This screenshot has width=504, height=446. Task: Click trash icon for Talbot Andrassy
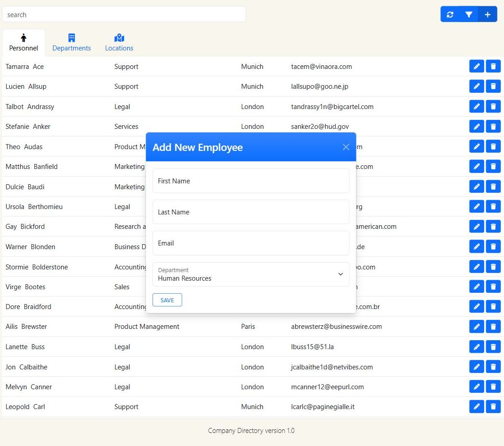coord(493,107)
